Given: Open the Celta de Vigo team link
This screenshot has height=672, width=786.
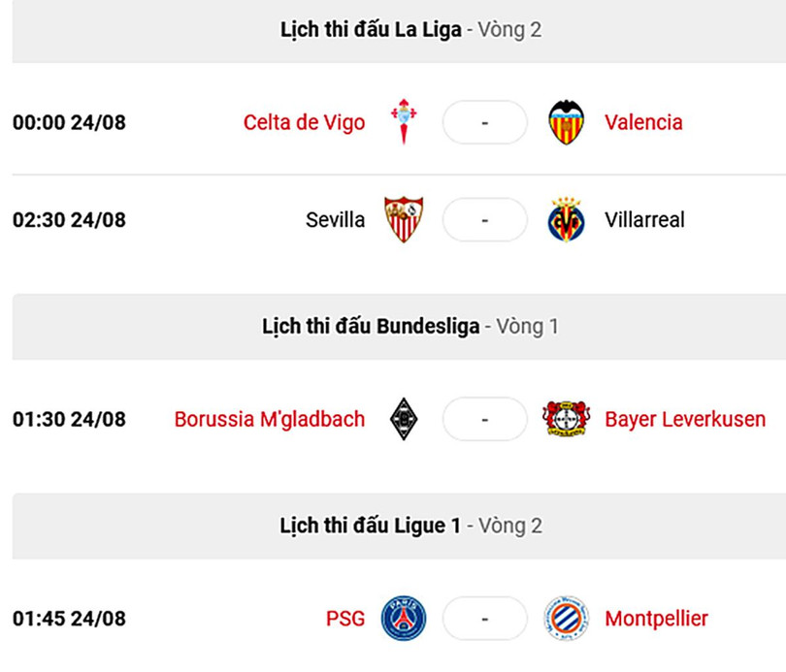Looking at the screenshot, I should tap(304, 122).
